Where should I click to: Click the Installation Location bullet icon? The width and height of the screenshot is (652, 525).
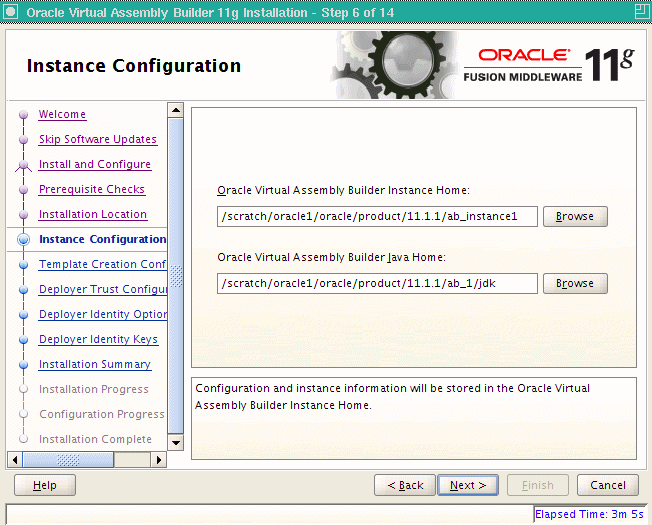coord(24,214)
